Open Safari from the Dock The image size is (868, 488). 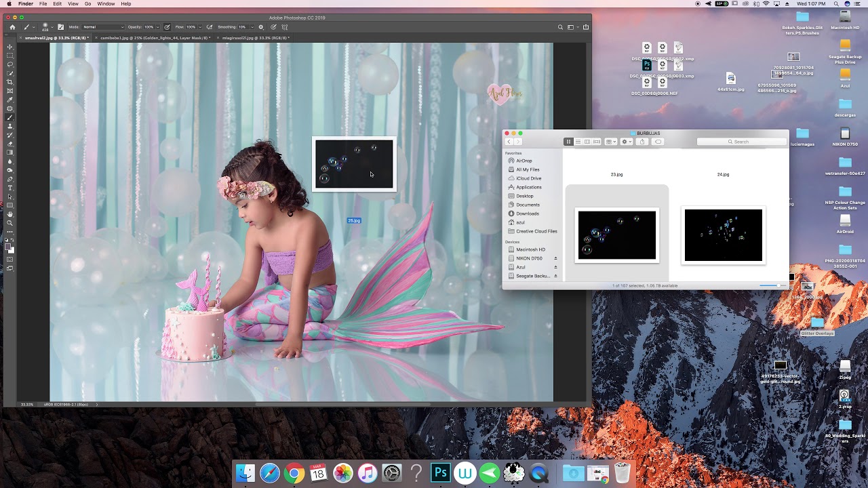270,472
